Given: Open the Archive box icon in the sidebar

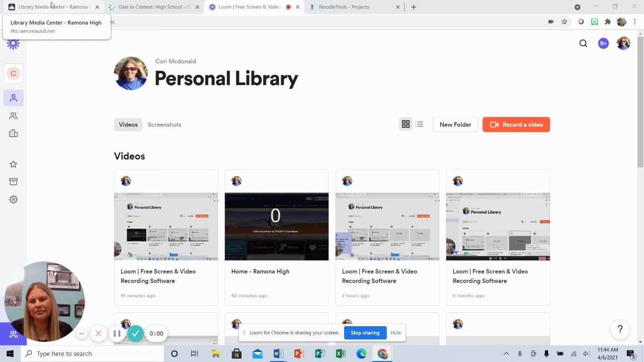Looking at the screenshot, I should click(x=14, y=182).
